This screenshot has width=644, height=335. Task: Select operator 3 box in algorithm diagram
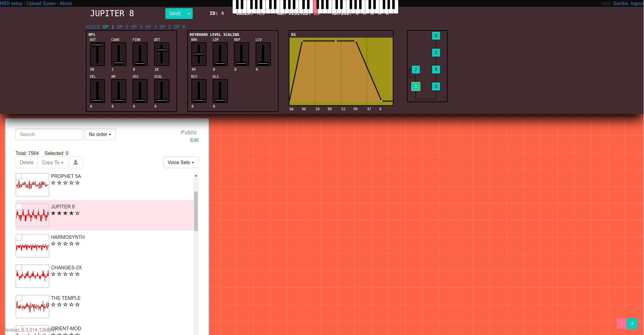436,86
